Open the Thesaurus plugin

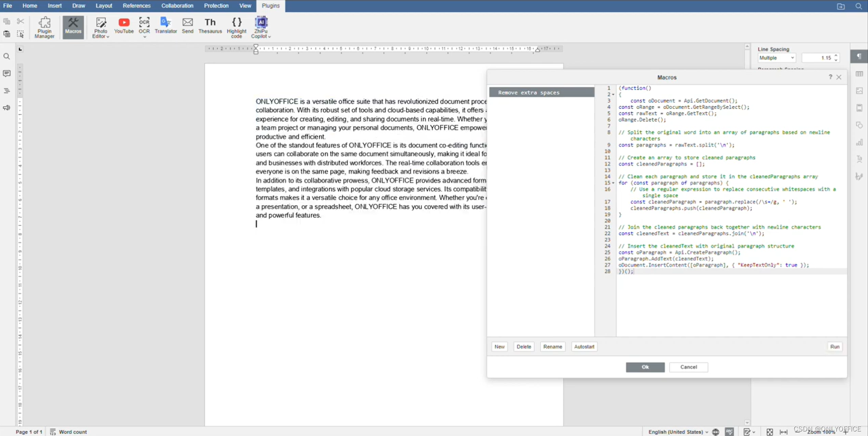coord(210,26)
